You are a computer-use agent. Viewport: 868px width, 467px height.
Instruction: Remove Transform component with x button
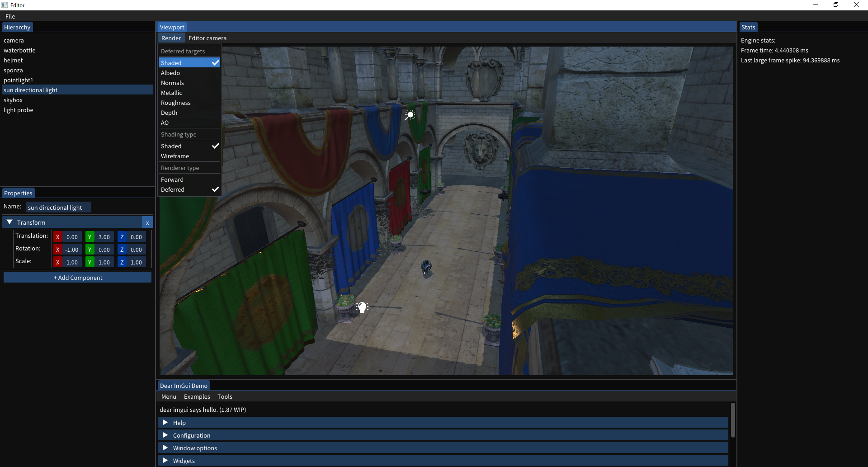[147, 222]
